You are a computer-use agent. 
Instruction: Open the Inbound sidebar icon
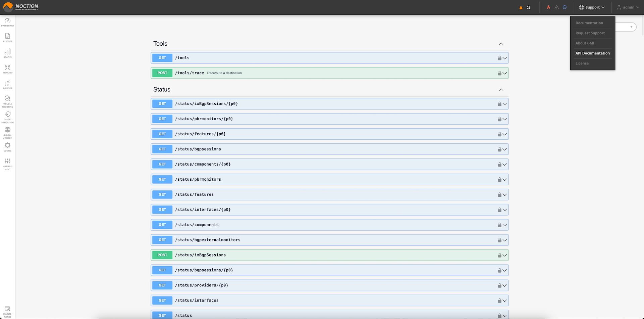pos(7,69)
